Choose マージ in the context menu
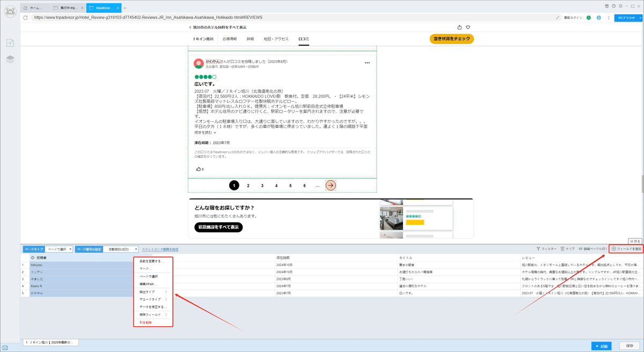This screenshot has width=644, height=352. [153, 268]
